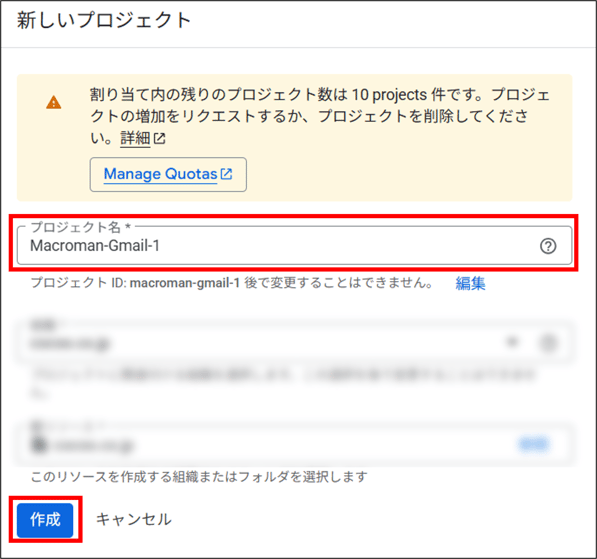
Task: Click the Manage Quotas button
Action: point(168,174)
